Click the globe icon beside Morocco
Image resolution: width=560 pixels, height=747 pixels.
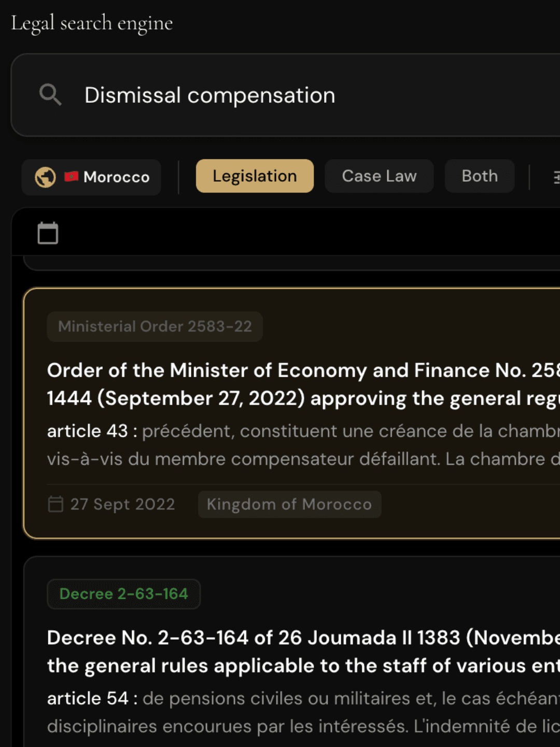click(45, 177)
